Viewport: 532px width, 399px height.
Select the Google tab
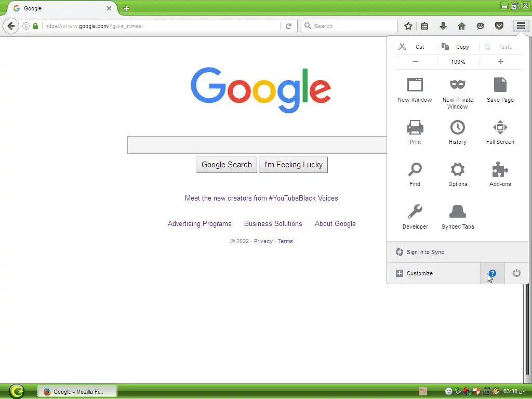pyautogui.click(x=61, y=8)
